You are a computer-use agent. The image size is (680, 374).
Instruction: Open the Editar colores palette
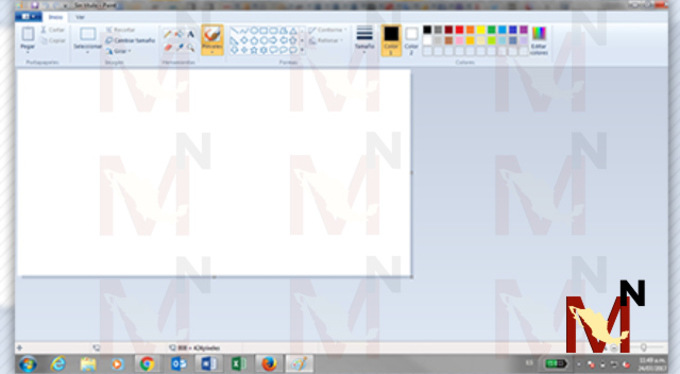539,40
